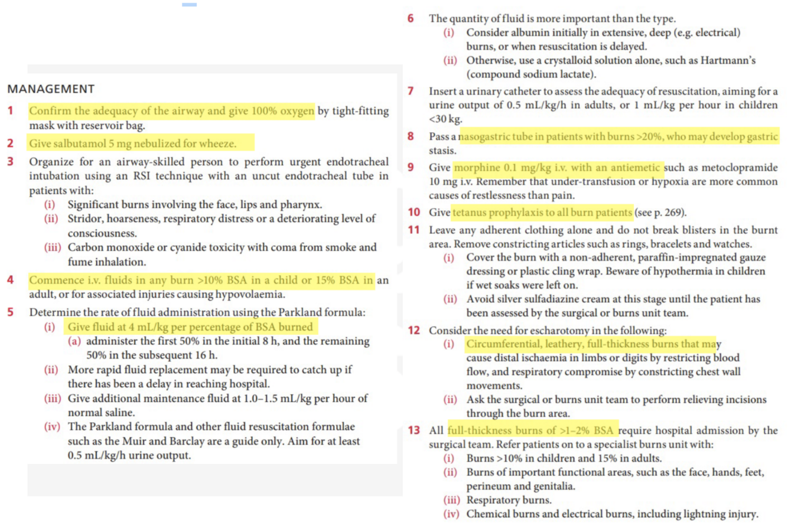Click "Significant burns involving the face, lips and pharynx"
This screenshot has width=788, height=532.
coord(195,205)
